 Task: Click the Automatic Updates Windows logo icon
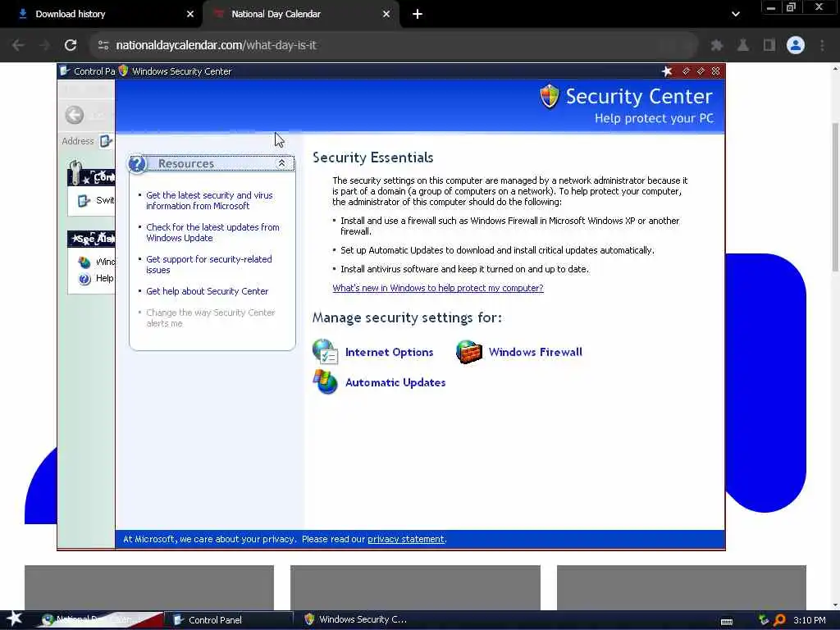(x=325, y=382)
